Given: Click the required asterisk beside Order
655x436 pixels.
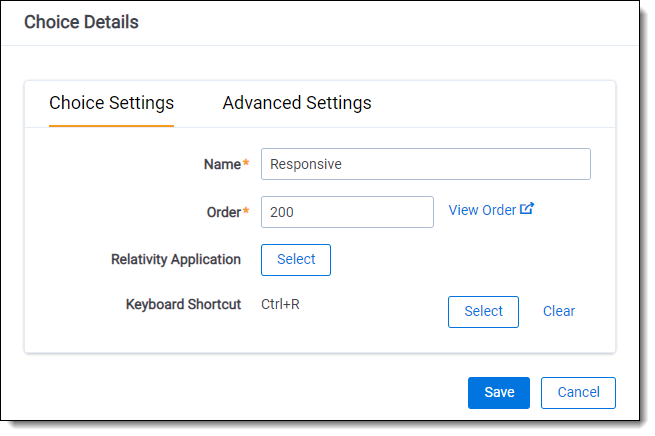Looking at the screenshot, I should point(246,211).
